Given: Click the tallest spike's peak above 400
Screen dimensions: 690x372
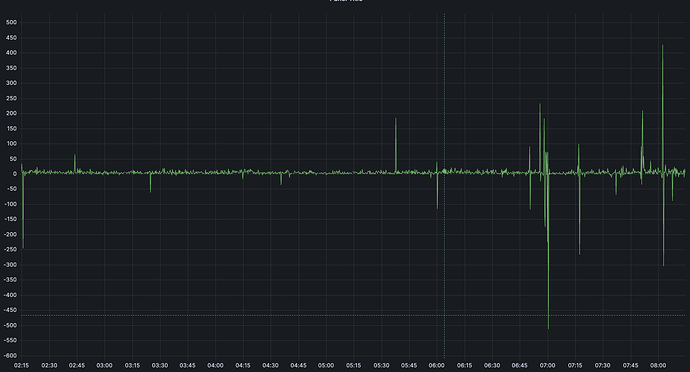Looking at the screenshot, I should click(x=662, y=46).
